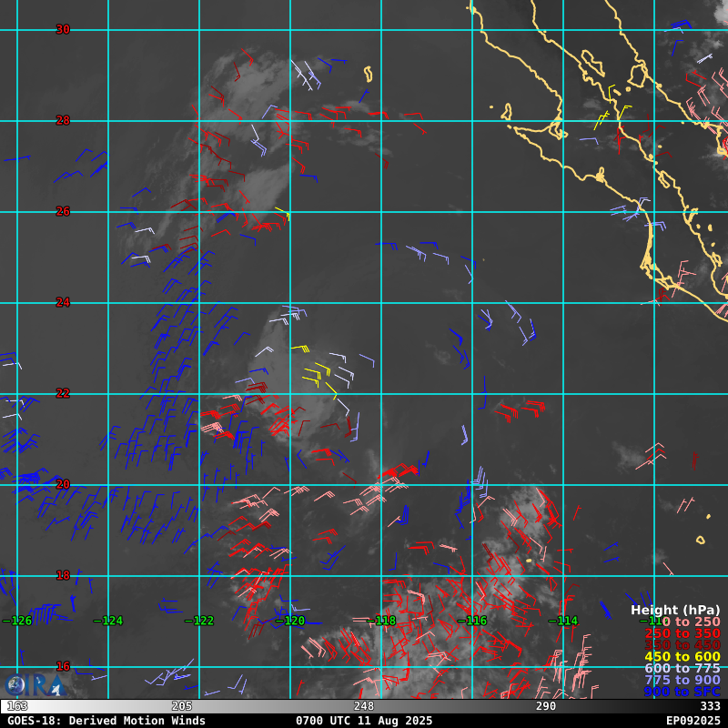The height and width of the screenshot is (728, 728).
Task: Select the "600 to 775" legend entry
Action: (682, 668)
